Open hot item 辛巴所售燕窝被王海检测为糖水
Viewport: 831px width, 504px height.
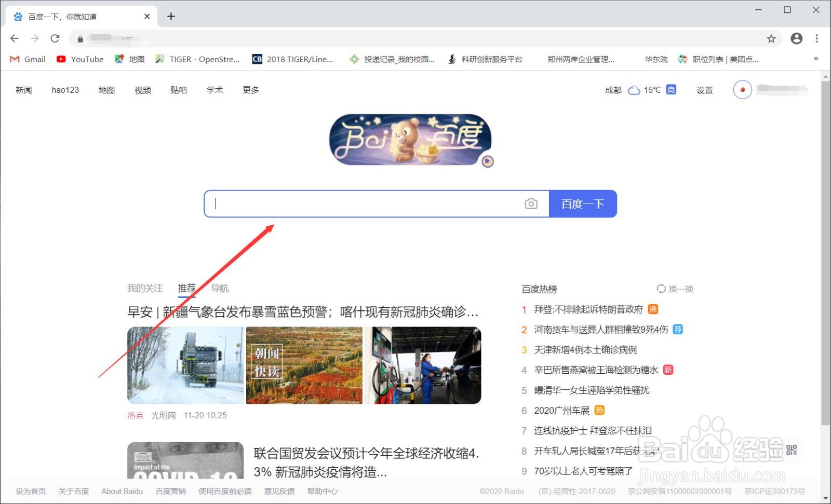596,370
